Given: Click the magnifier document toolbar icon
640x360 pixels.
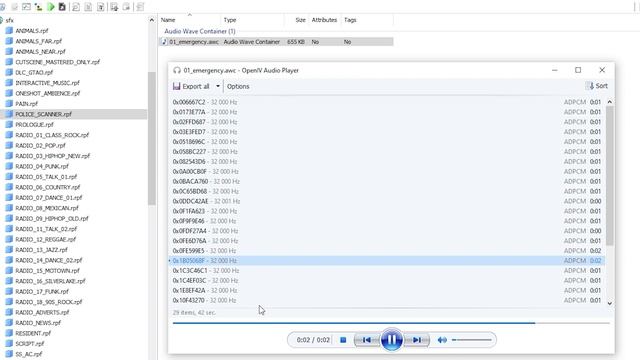Looking at the screenshot, I should (76, 7).
